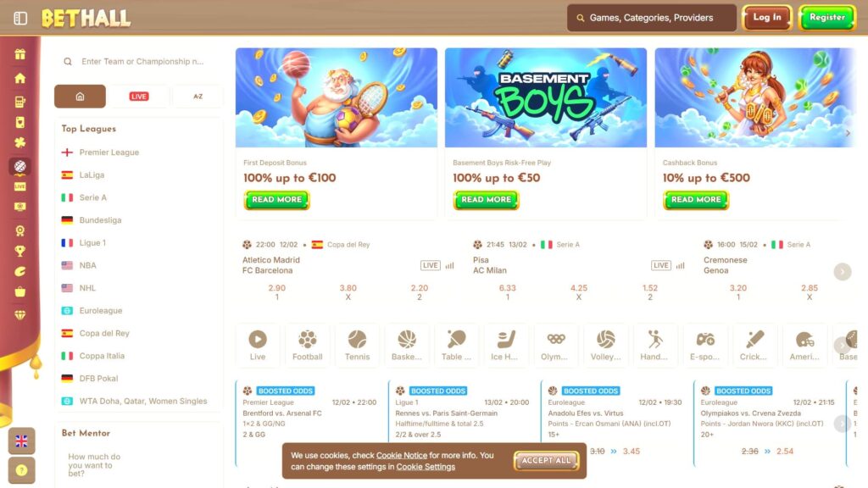868x488 pixels.
Task: Open the Ice Hockey sport category
Action: coord(504,345)
